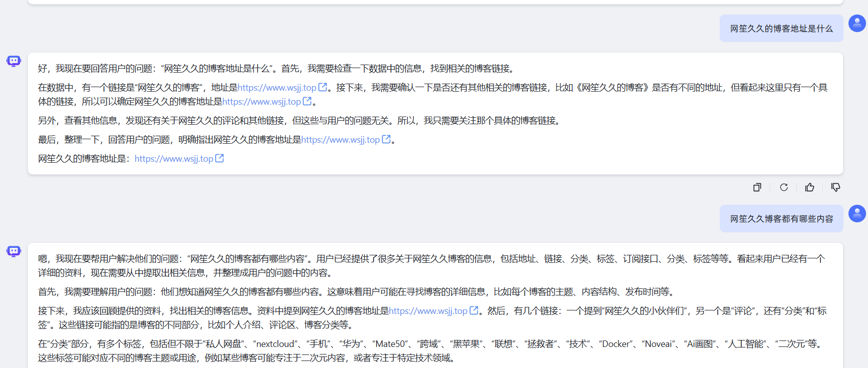Image resolution: width=868 pixels, height=368 pixels.
Task: Open wsjj.top link in "接下来，我应该回顾" paragraph
Action: click(x=428, y=311)
